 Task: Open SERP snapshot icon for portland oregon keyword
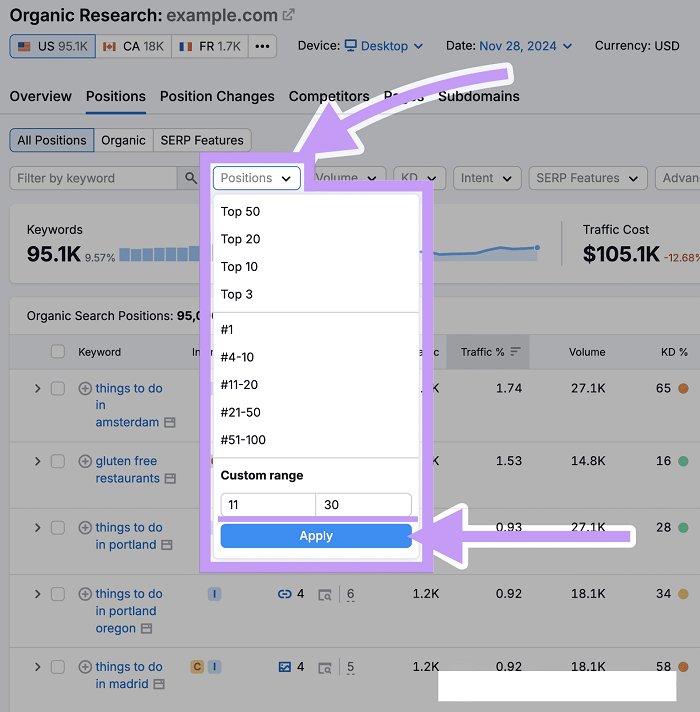[146, 628]
